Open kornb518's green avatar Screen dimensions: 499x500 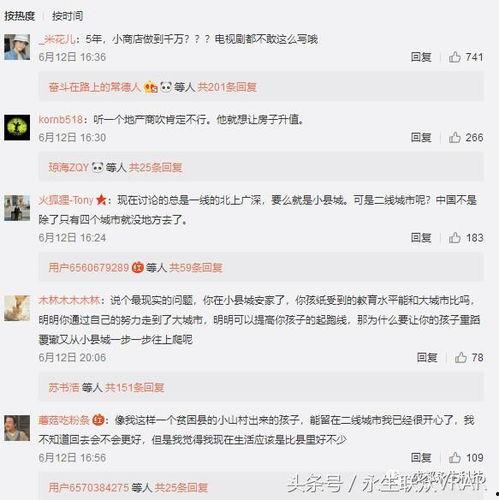pyautogui.click(x=17, y=127)
